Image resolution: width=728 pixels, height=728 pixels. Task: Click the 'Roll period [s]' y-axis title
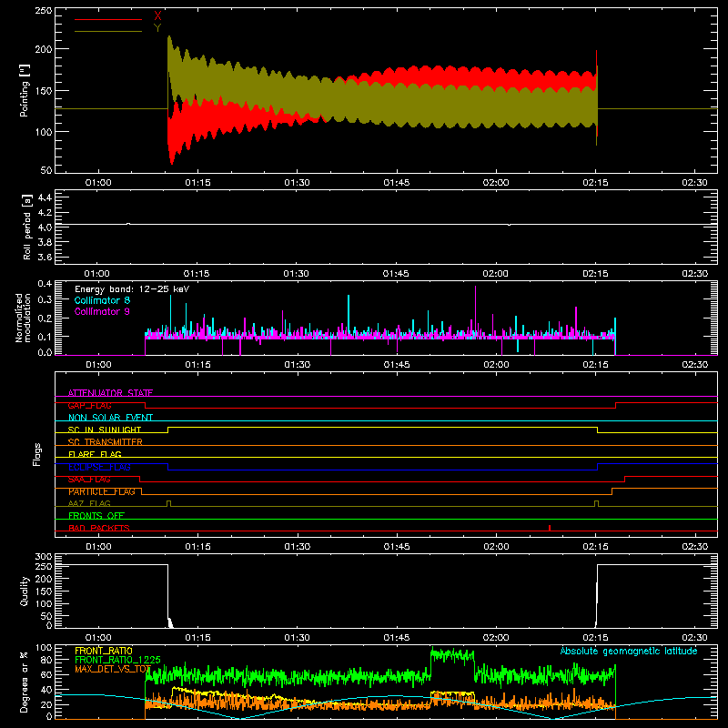point(27,227)
